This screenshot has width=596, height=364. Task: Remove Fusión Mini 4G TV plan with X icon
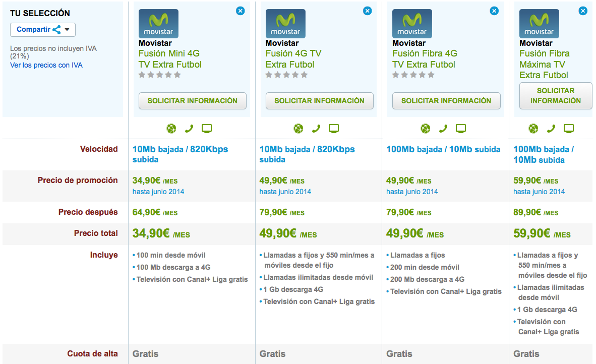tap(240, 11)
